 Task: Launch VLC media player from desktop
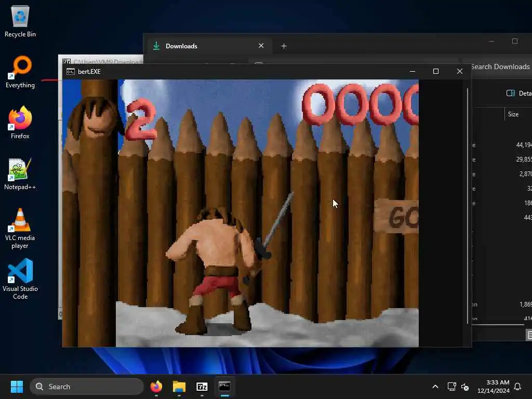point(20,228)
